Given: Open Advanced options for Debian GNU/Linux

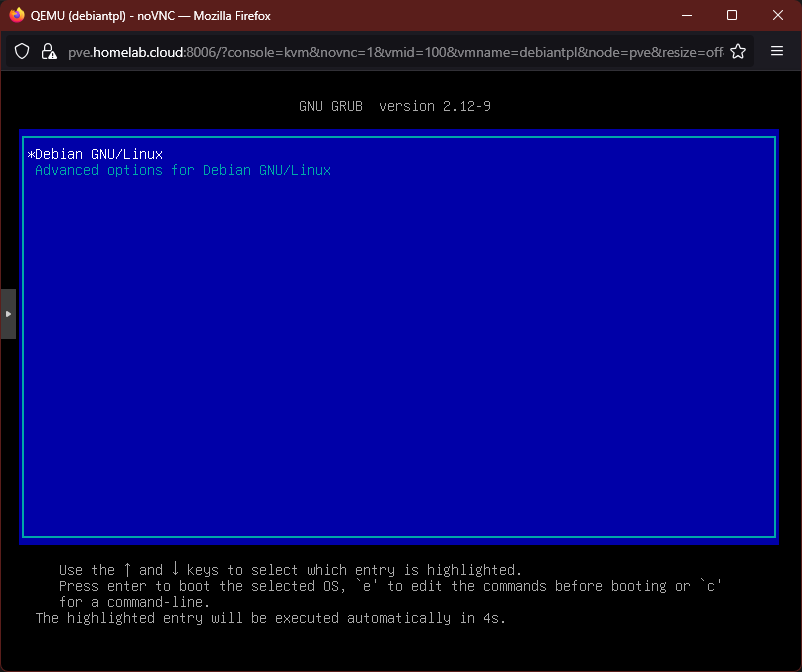Looking at the screenshot, I should click(x=183, y=170).
